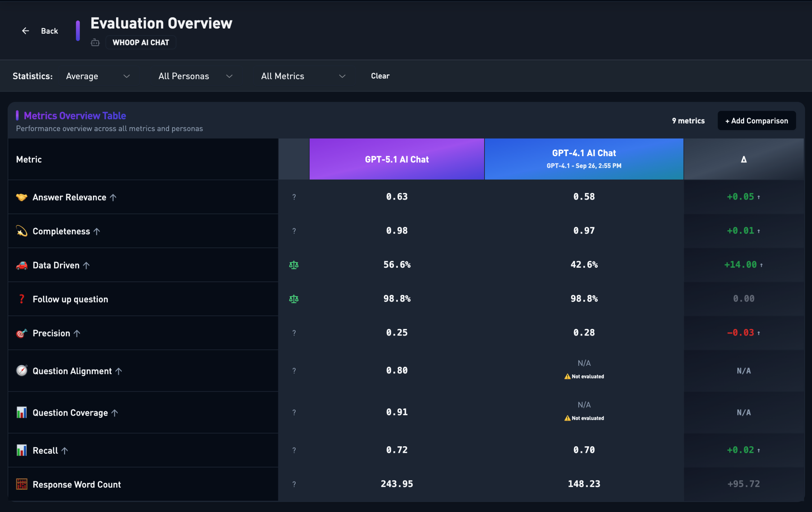Click the robot icon beside WHOOP AI CHAT

(95, 43)
